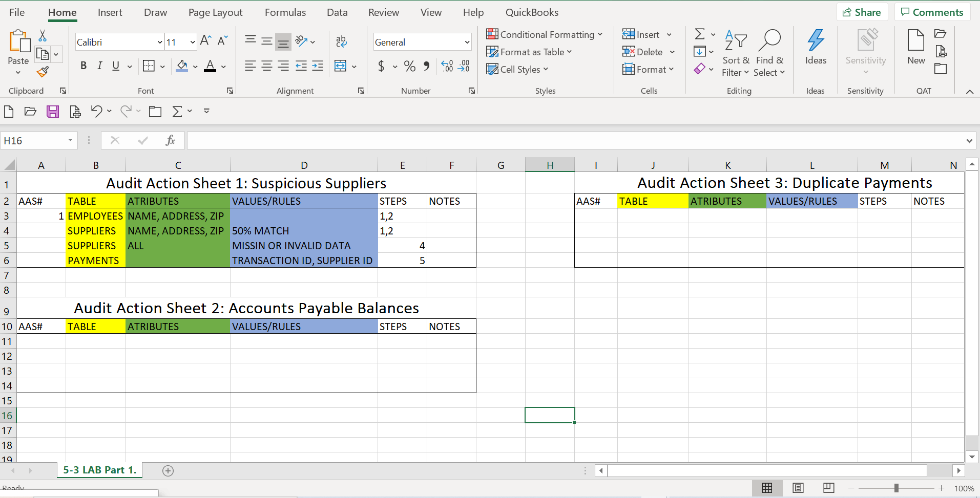Viewport: 980px width, 498px height.
Task: Select the Format Painter tool
Action: [x=43, y=72]
